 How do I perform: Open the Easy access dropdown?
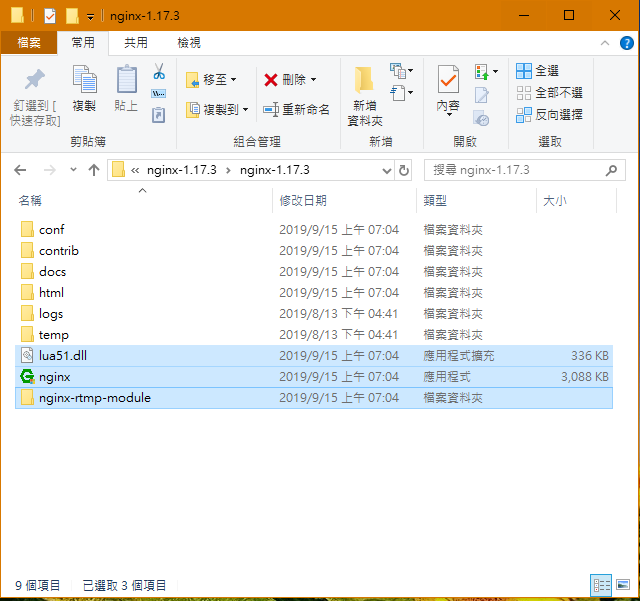[401, 93]
